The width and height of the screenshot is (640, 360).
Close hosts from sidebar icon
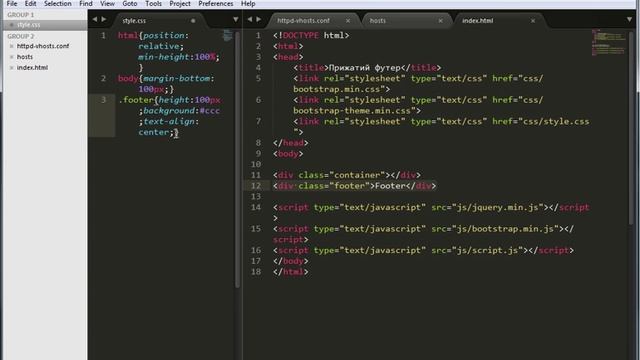tap(12, 57)
